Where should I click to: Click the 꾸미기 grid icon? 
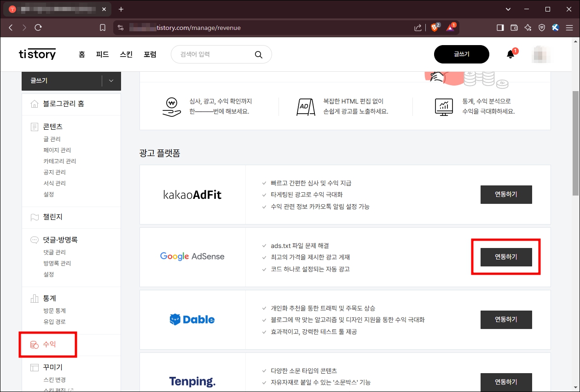[x=35, y=367]
